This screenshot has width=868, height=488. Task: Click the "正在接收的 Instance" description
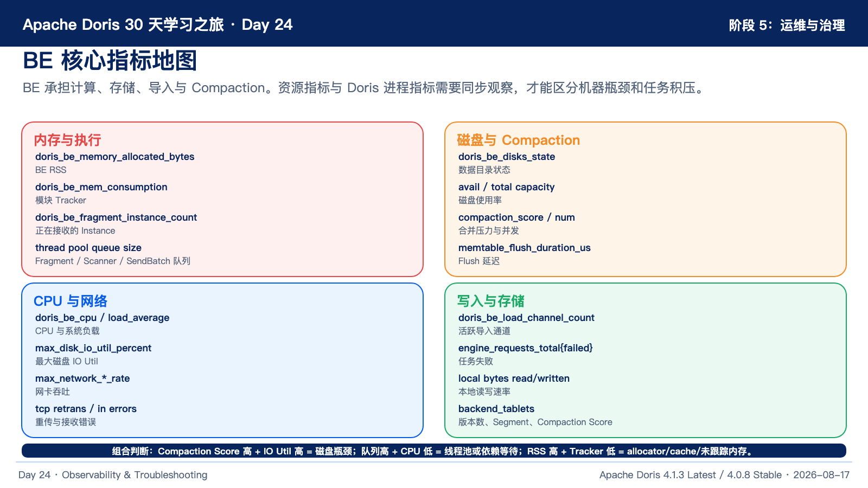pyautogui.click(x=75, y=230)
